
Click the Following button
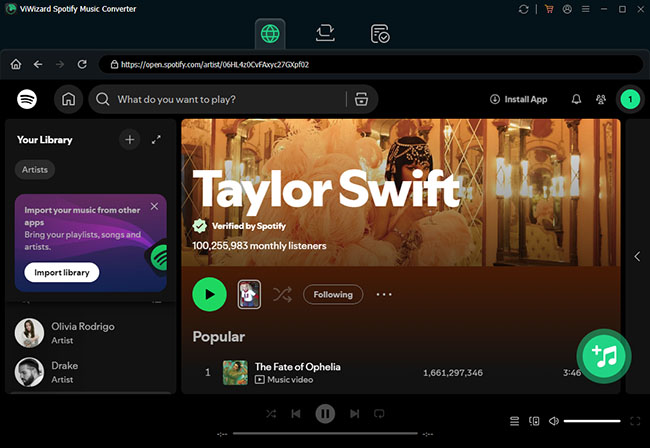click(x=333, y=295)
